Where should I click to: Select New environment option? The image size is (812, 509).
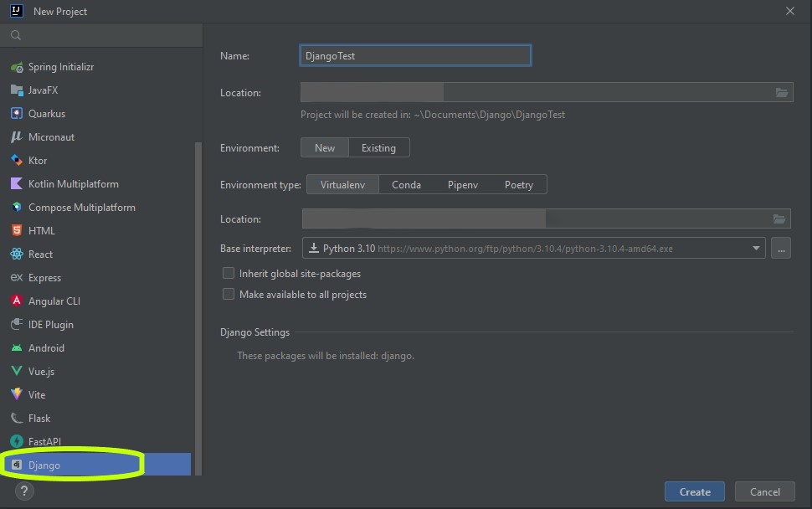click(325, 147)
